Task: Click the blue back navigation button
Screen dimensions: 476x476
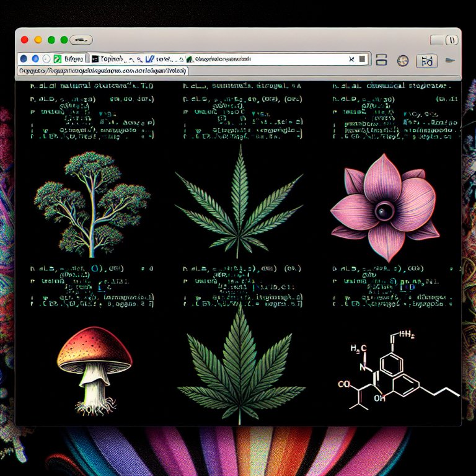Action: click(24, 59)
